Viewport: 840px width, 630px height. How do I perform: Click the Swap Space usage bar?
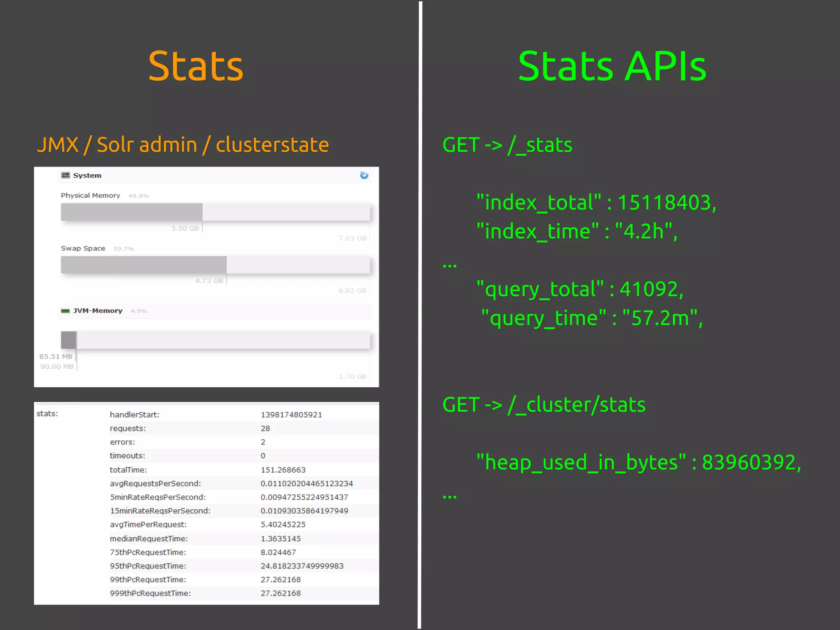[x=215, y=265]
